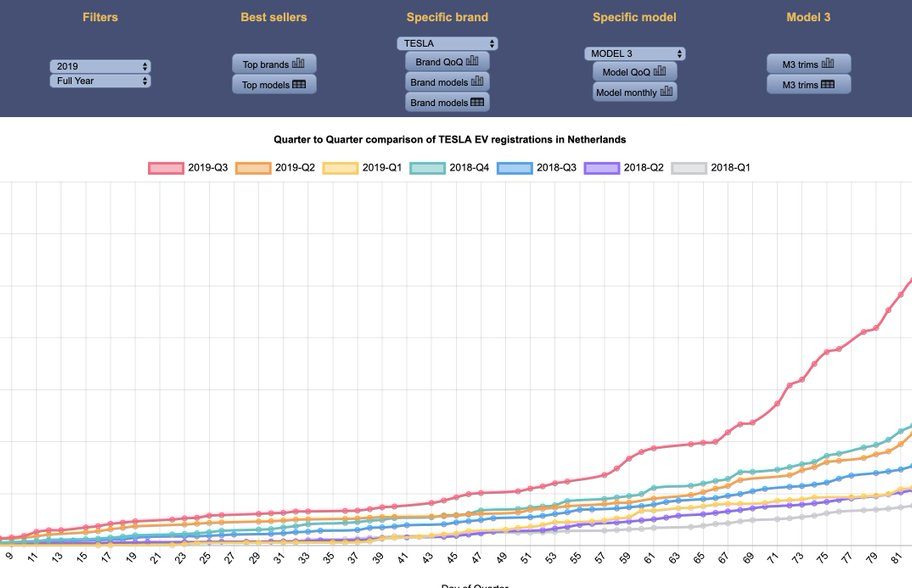Viewport: 912px width, 588px height.
Task: Toggle the 2018-Q2 legend swatch
Action: (x=603, y=168)
